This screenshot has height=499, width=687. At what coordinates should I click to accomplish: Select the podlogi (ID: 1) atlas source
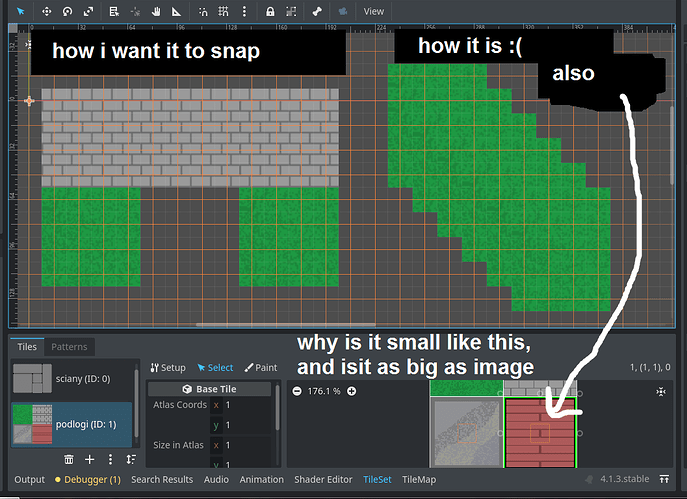tap(72, 424)
